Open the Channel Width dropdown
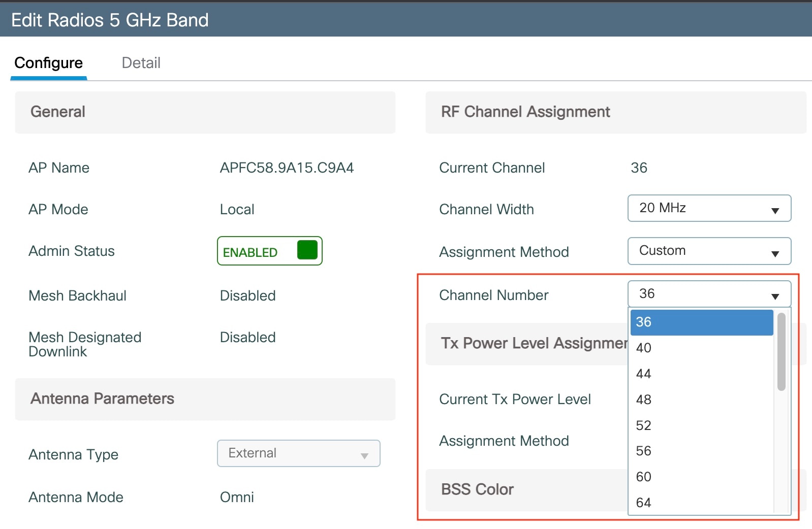 point(709,208)
